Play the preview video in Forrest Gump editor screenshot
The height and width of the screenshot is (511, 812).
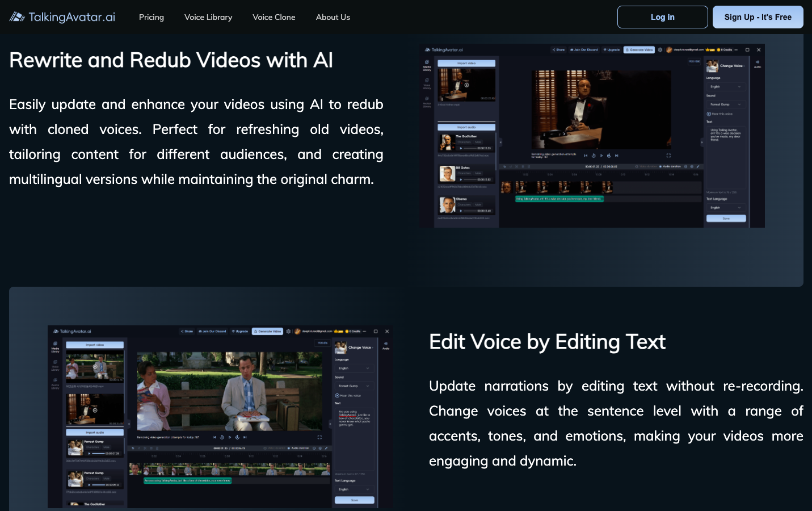pyautogui.click(x=230, y=437)
